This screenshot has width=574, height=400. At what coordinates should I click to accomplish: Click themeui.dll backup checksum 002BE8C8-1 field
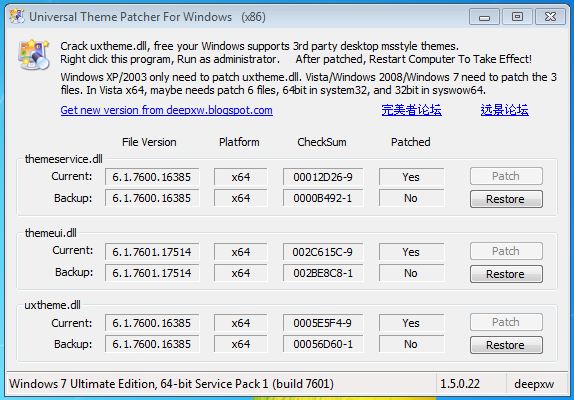tap(323, 273)
